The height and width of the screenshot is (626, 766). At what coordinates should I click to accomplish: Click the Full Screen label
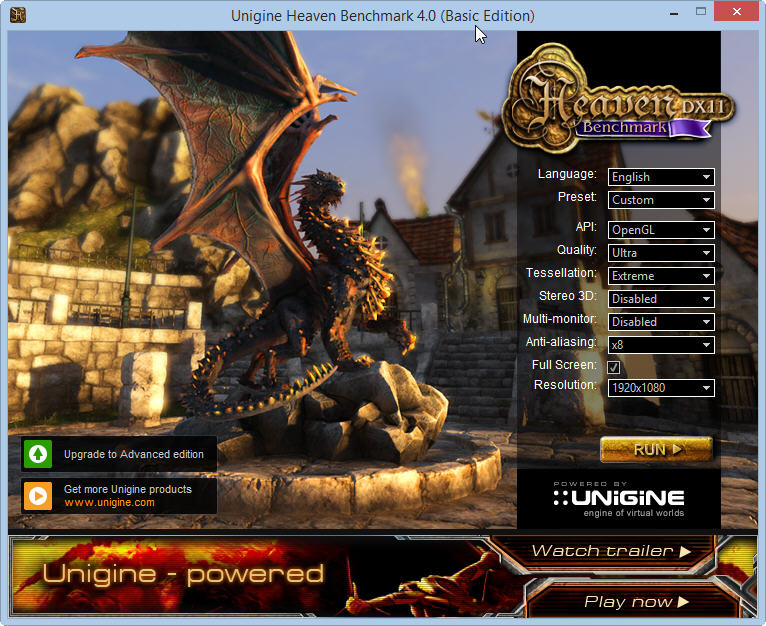[x=564, y=365]
